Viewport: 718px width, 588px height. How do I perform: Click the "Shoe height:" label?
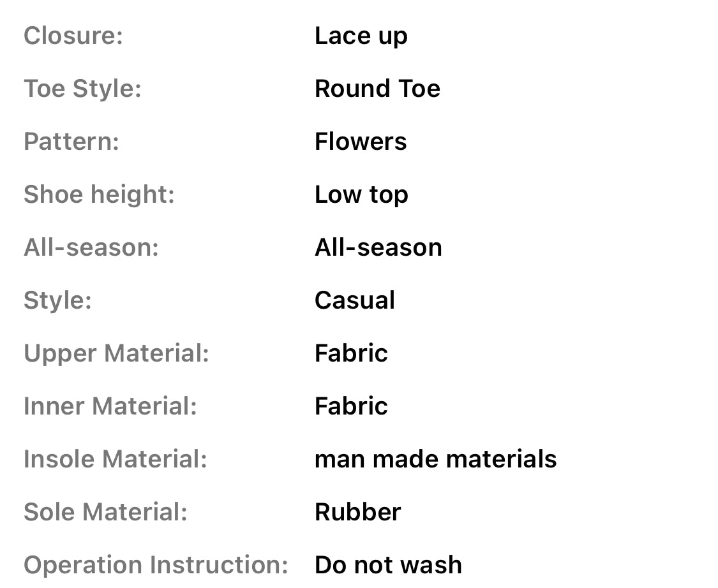click(x=99, y=195)
